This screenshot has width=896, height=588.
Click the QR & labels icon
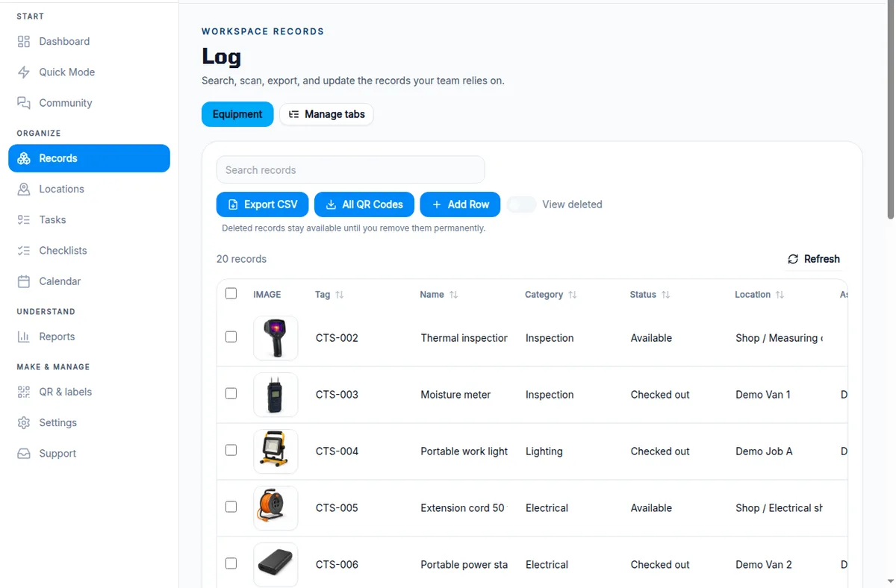tap(24, 392)
